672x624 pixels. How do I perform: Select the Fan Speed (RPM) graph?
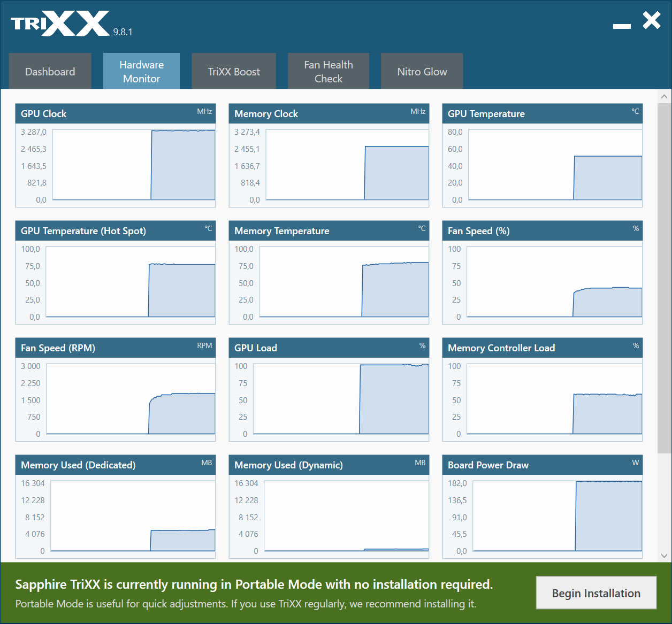(x=131, y=399)
